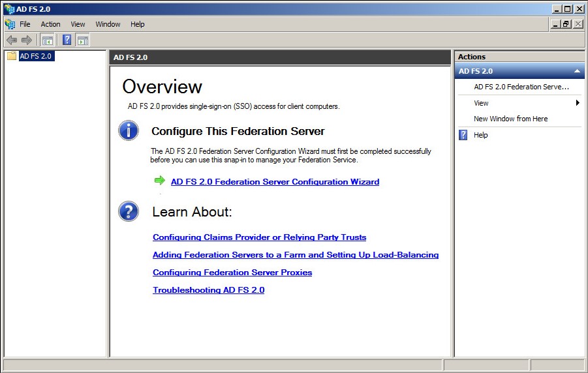
Task: Click the Help toolbar icon
Action: (67, 40)
